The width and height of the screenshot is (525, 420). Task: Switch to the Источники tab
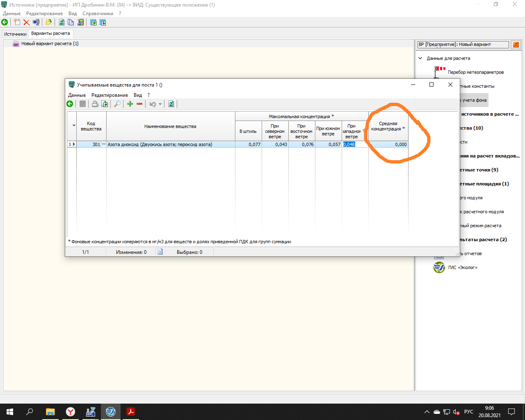15,34
